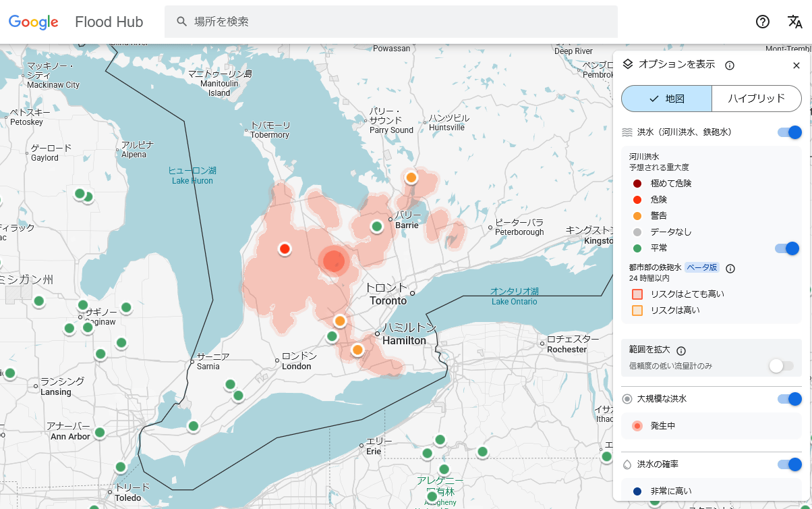
Task: Click the green gauge marker near Barrie
Action: click(377, 227)
